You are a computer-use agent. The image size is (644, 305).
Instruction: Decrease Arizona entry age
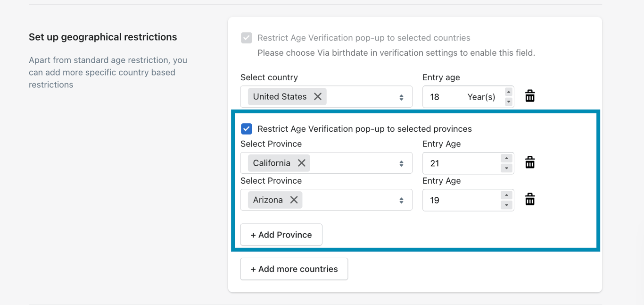(506, 205)
